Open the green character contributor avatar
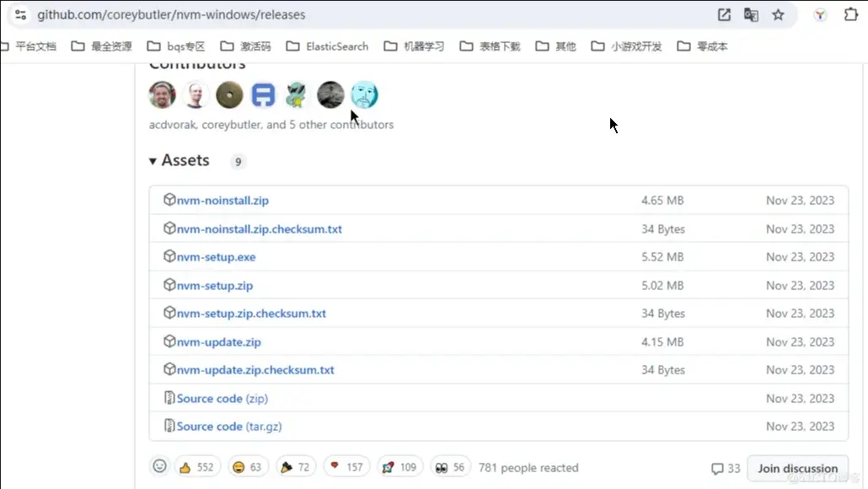 pyautogui.click(x=297, y=94)
